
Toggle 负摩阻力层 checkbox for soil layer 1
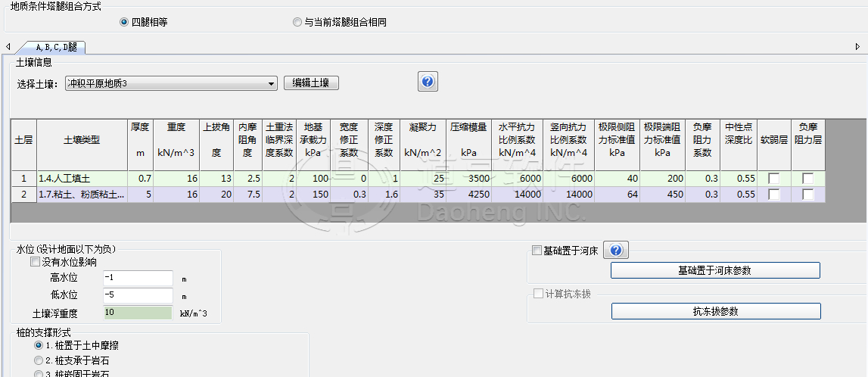pyautogui.click(x=808, y=179)
